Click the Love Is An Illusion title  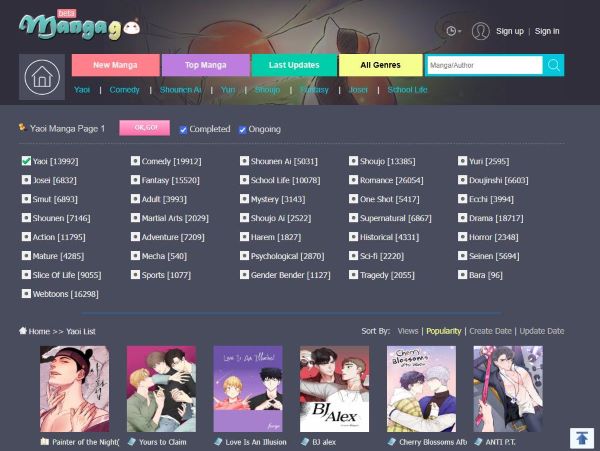pyautogui.click(x=256, y=442)
